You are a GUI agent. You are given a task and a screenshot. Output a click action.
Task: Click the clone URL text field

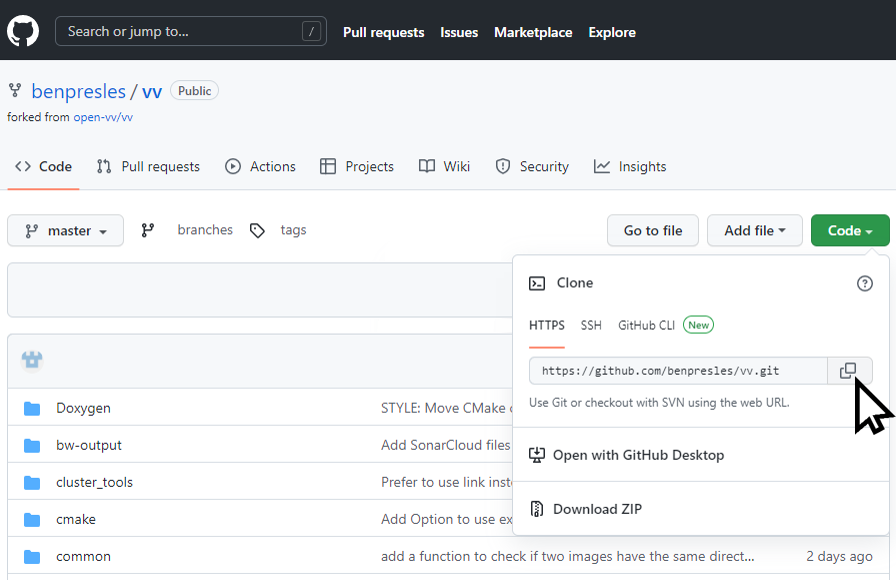[x=678, y=371]
